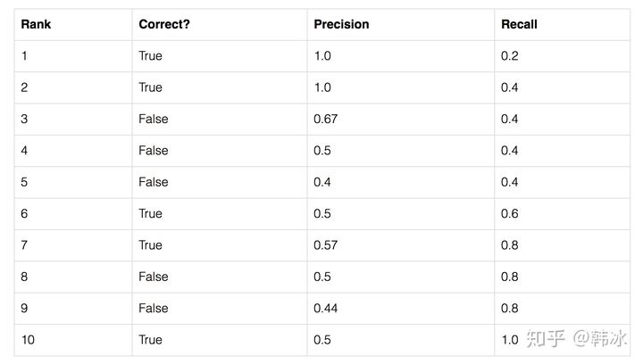643x364 pixels.
Task: Select the precision value 0.57 cell
Action: [x=326, y=245]
